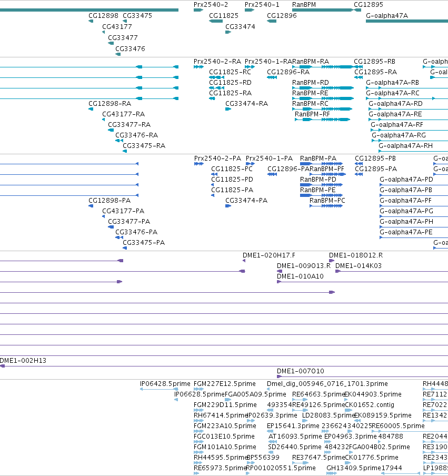Open transcript CG43177-RA
Image resolution: width=448 pixels, height=476 pixels.
pos(123,114)
